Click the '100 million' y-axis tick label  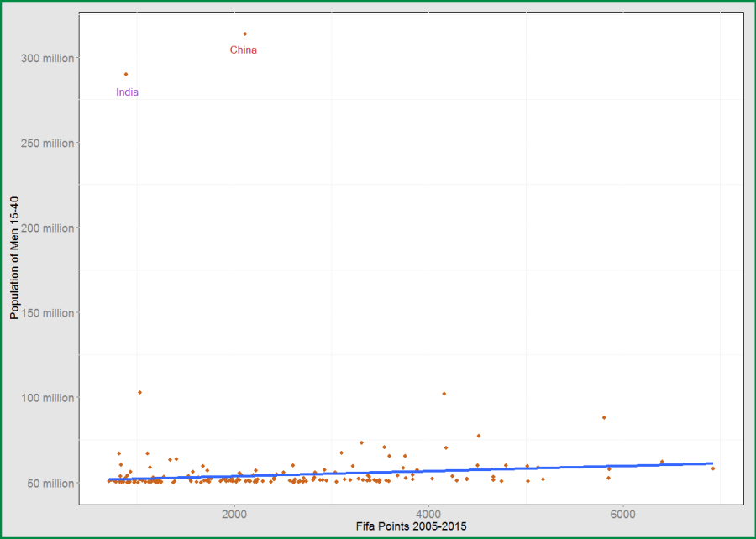click(45, 398)
